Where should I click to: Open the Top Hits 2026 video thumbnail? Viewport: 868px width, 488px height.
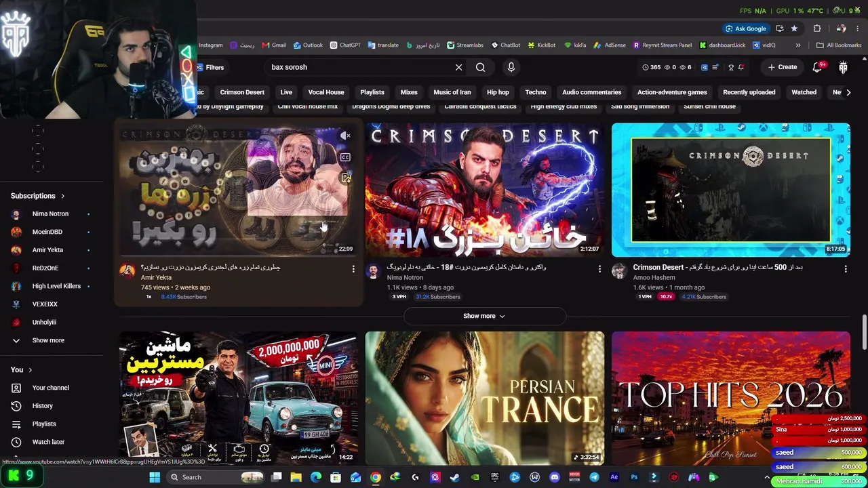731,398
